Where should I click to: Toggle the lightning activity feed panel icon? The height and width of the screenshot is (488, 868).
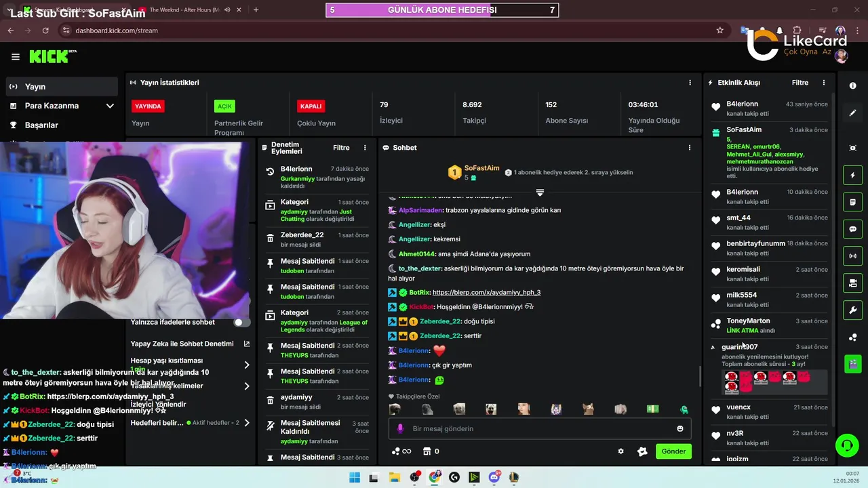(852, 176)
